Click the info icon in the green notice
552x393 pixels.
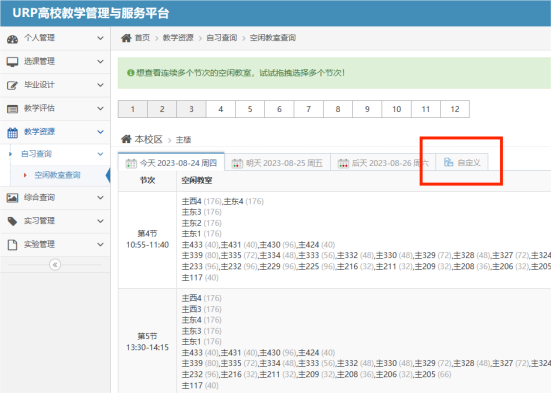(x=130, y=73)
